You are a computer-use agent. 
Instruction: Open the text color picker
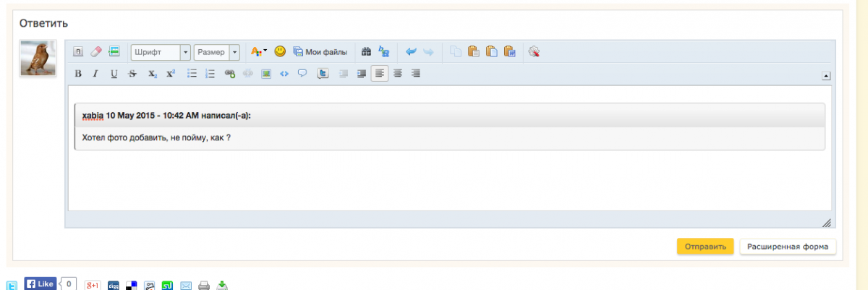pos(258,52)
